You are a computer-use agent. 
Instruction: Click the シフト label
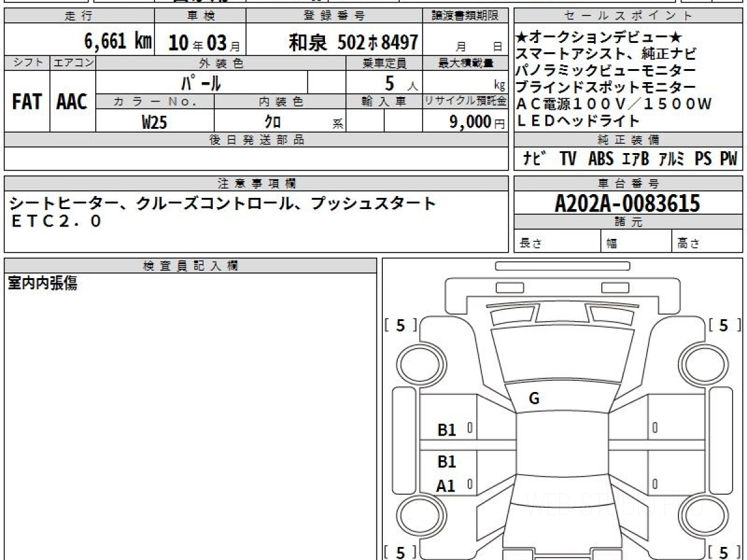point(27,63)
